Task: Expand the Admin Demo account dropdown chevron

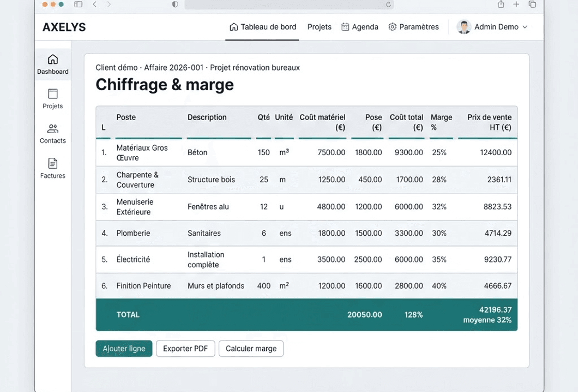Action: [x=525, y=27]
